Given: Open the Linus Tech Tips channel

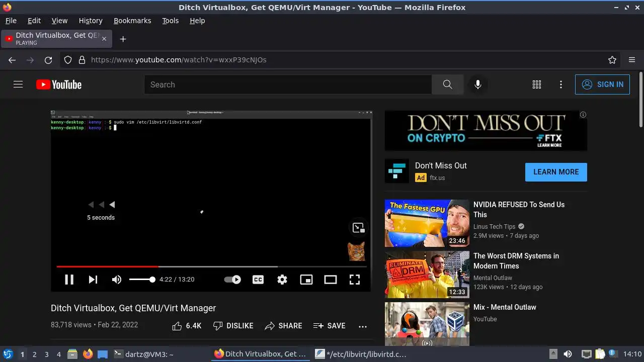Looking at the screenshot, I should point(495,226).
